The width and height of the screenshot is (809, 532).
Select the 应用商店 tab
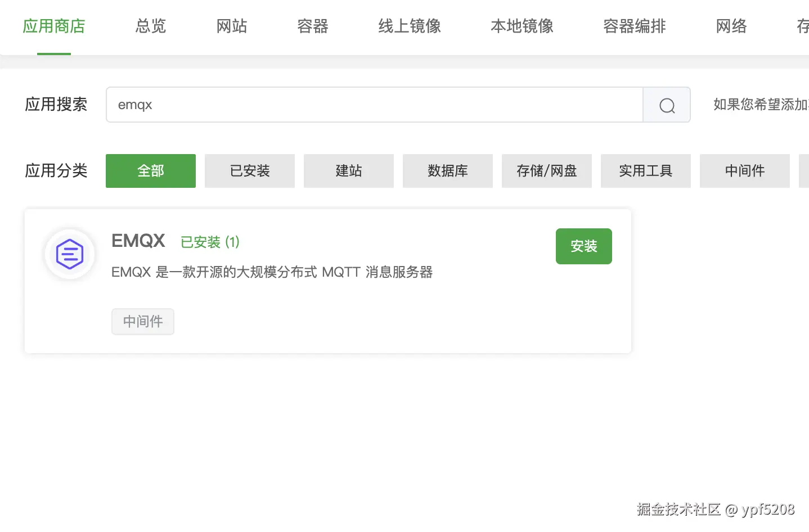pos(54,26)
